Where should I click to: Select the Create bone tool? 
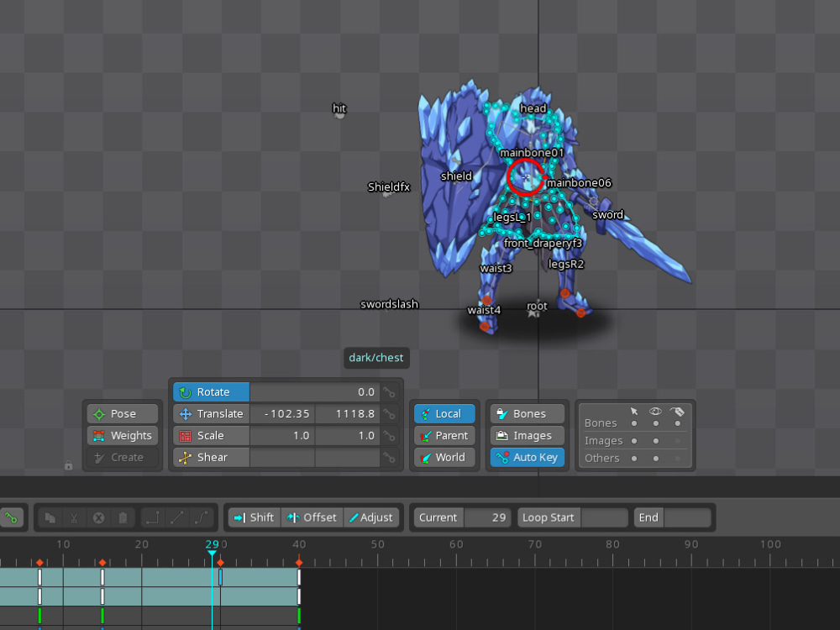[x=123, y=458]
